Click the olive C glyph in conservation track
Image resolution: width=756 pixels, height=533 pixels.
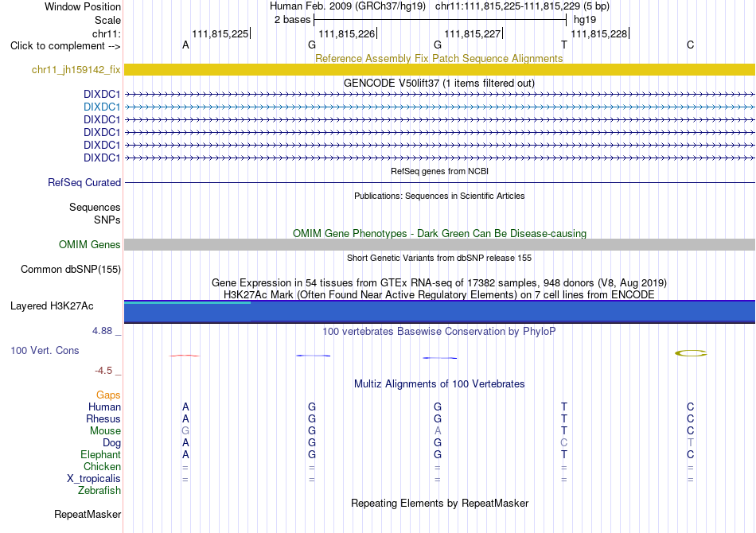click(x=691, y=353)
